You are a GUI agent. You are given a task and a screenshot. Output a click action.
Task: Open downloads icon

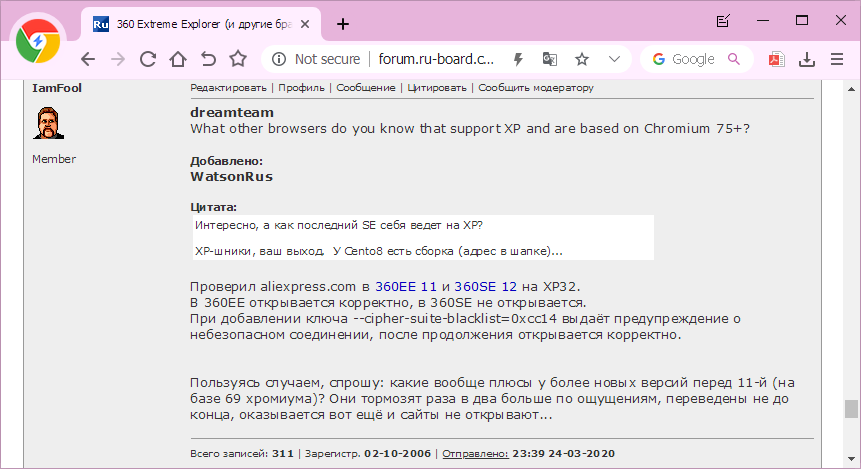click(x=807, y=59)
